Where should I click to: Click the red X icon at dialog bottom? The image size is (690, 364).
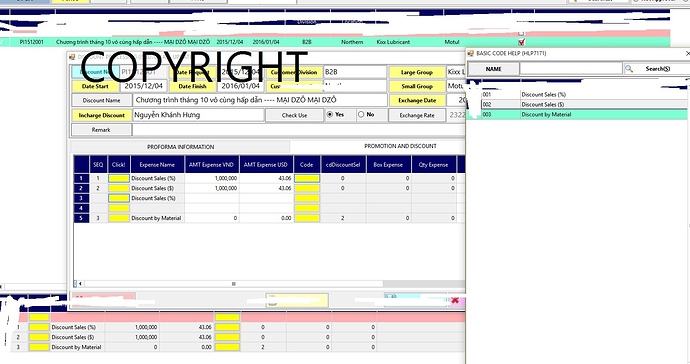[455, 300]
